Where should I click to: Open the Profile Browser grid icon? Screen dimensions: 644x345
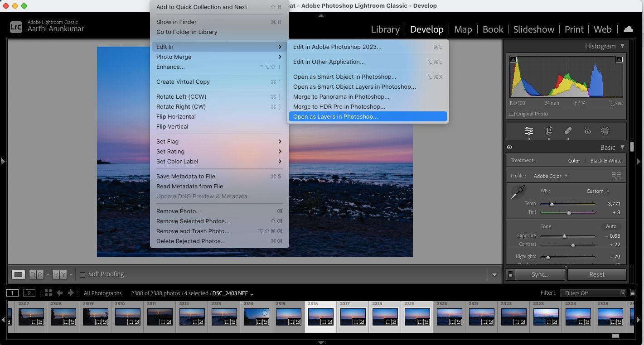click(615, 176)
